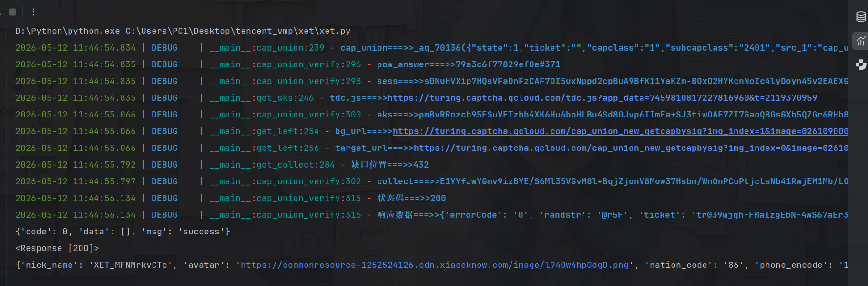Click the sess value log line
Viewport: 868px width, 286px height.
click(x=613, y=81)
